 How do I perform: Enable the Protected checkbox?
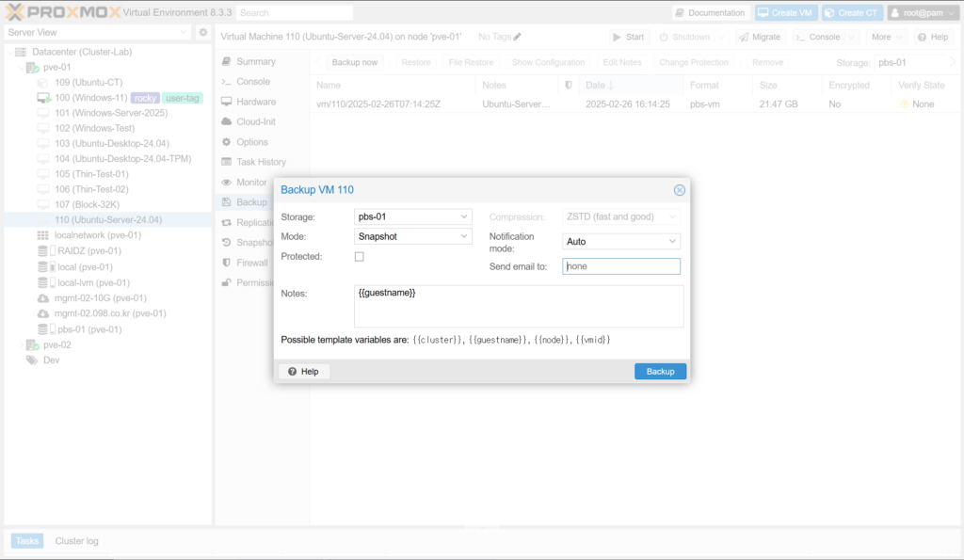(x=359, y=257)
